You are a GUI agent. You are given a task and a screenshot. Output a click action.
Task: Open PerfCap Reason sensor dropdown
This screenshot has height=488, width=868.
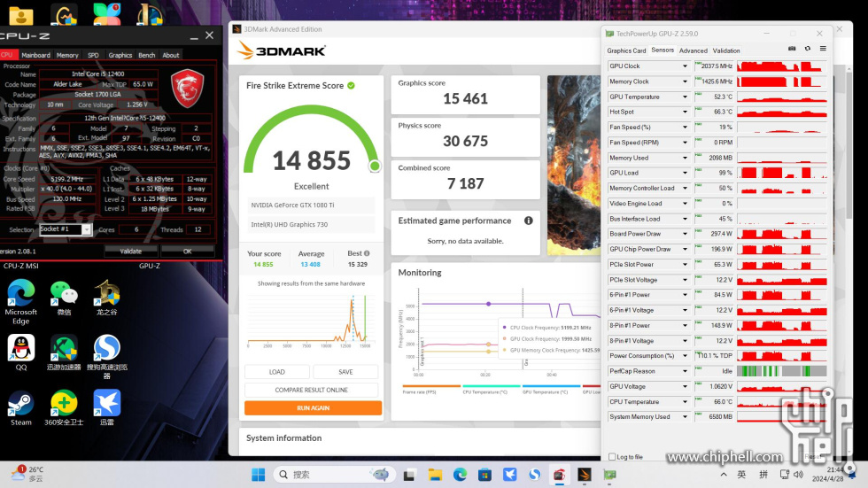[685, 371]
